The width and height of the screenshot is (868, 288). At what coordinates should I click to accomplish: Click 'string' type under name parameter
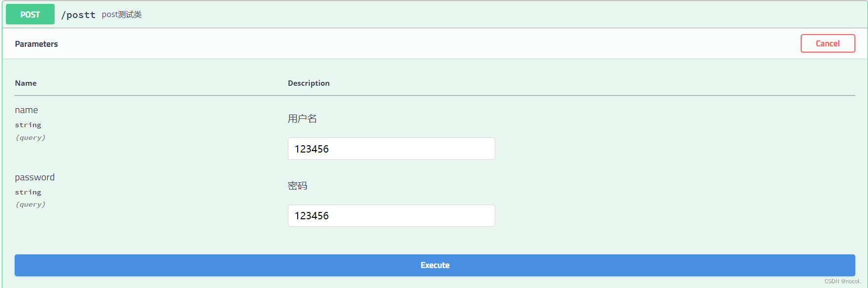coord(28,125)
